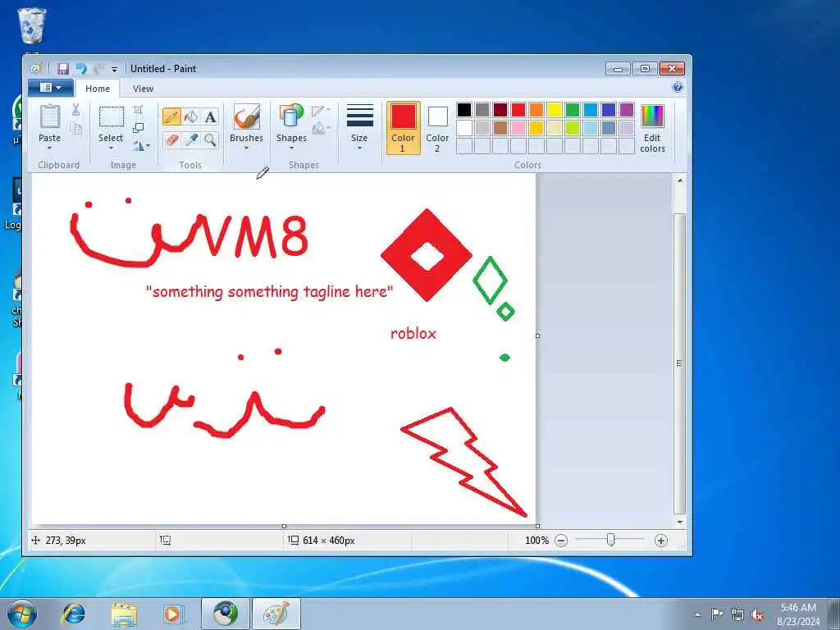Screen dimensions: 840x630
Task: Open Paint Help question mark icon
Action: point(678,87)
